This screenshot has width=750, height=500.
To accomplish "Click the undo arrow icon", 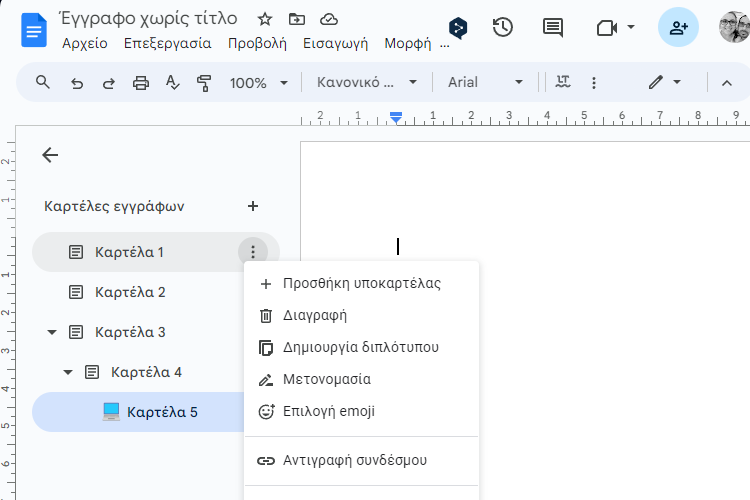I will 77,83.
